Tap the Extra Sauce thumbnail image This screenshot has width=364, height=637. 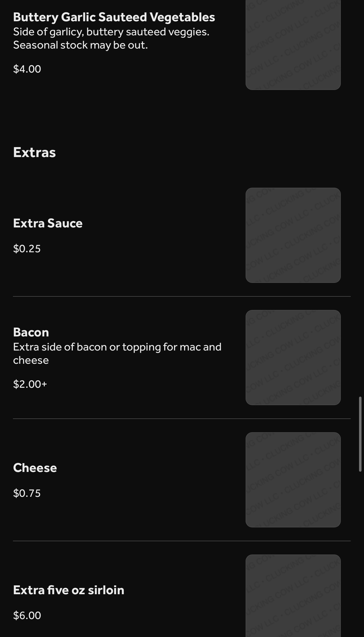click(x=293, y=235)
